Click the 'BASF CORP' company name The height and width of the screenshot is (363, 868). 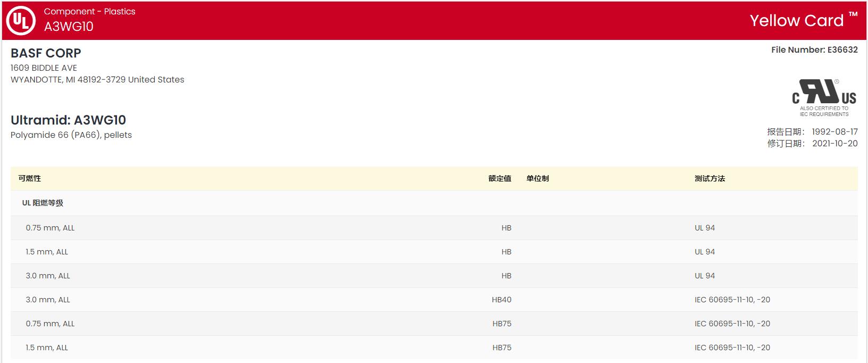[x=46, y=53]
